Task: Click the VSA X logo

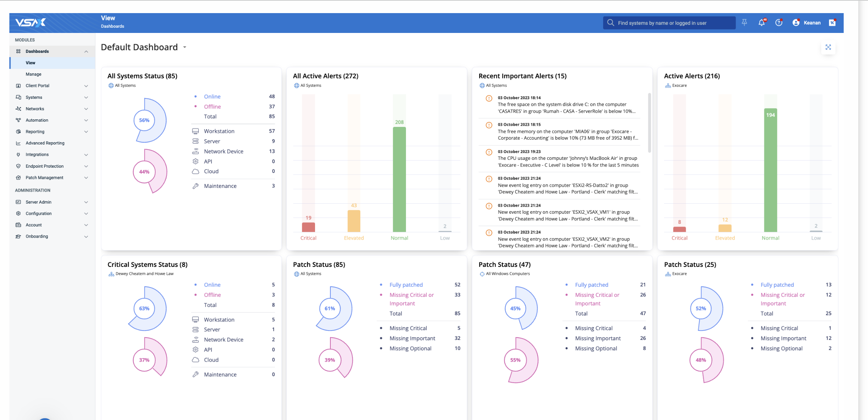Action: pos(31,23)
